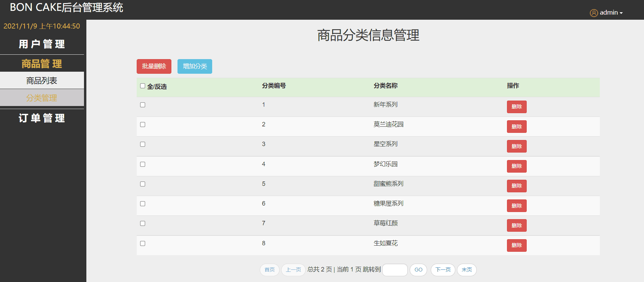Expand the 订单管理 sidebar section
Screen dimensions: 644x282
[42, 118]
